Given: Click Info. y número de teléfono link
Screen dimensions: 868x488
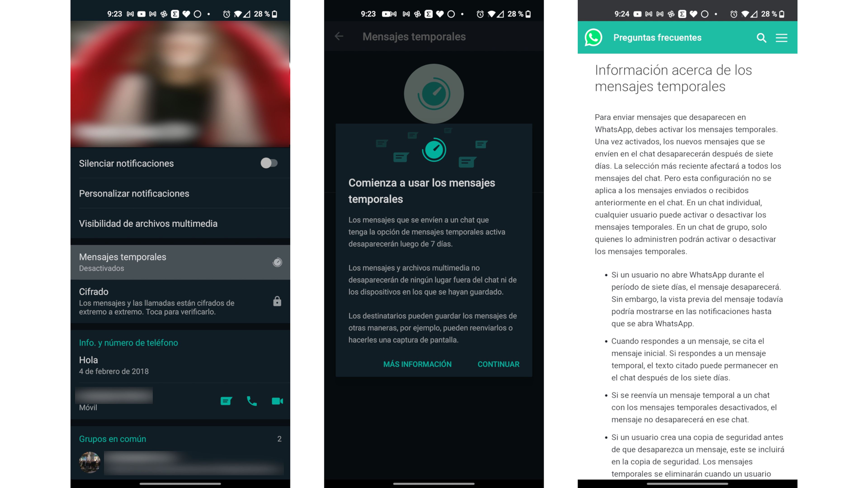Looking at the screenshot, I should tap(129, 343).
